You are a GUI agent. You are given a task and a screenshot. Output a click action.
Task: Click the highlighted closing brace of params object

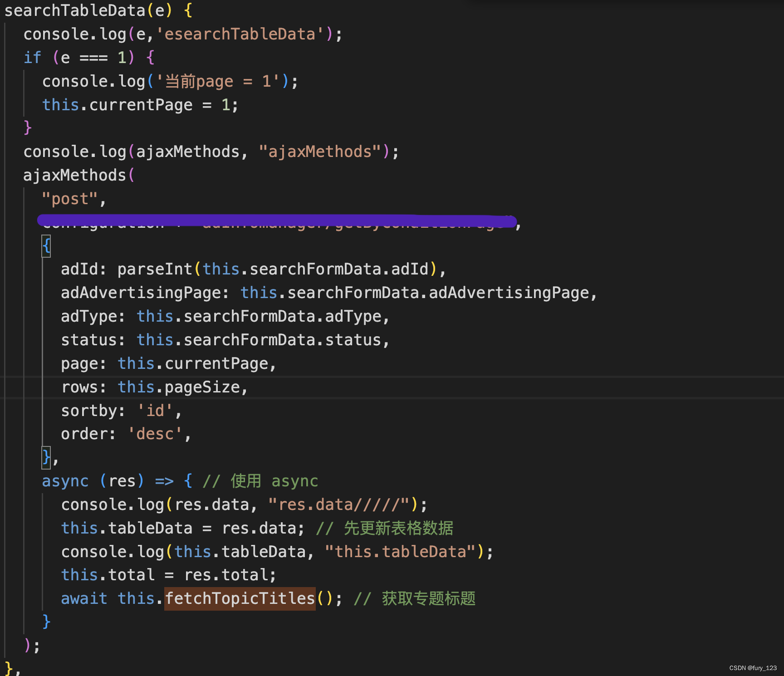[46, 458]
